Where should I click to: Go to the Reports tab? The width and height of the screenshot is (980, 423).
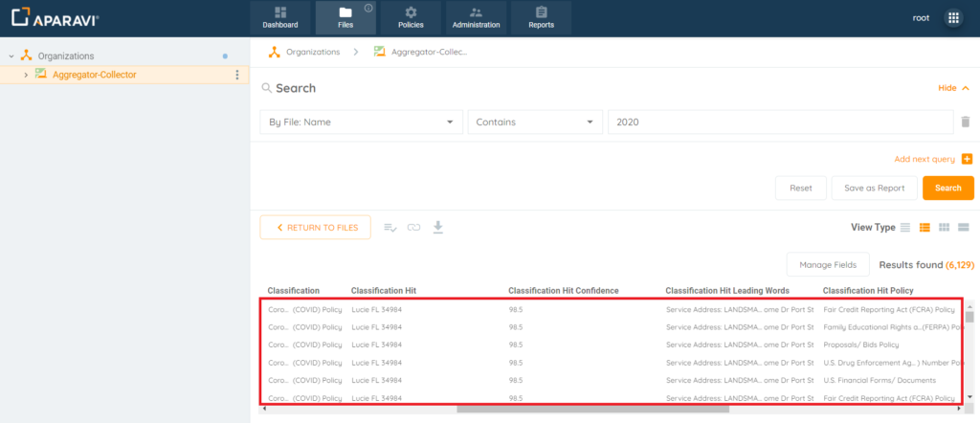point(541,18)
